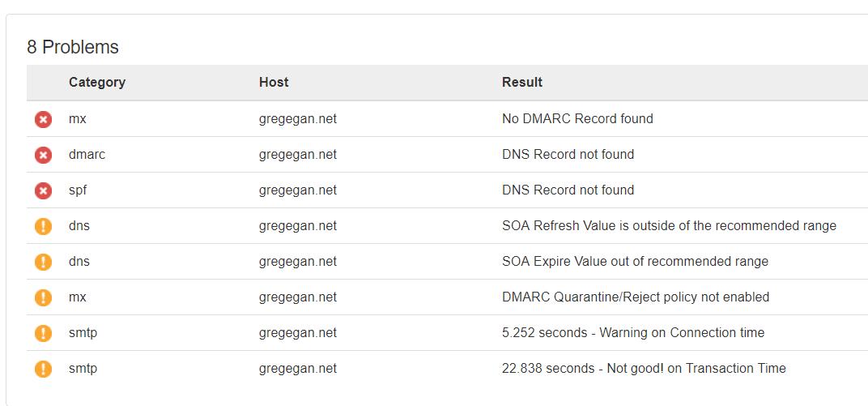
Task: Open the 'No DMARC Record found' result
Action: tap(577, 118)
